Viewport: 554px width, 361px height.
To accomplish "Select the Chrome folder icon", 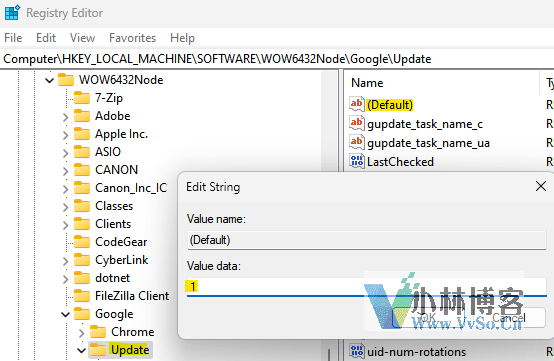I will [x=98, y=332].
